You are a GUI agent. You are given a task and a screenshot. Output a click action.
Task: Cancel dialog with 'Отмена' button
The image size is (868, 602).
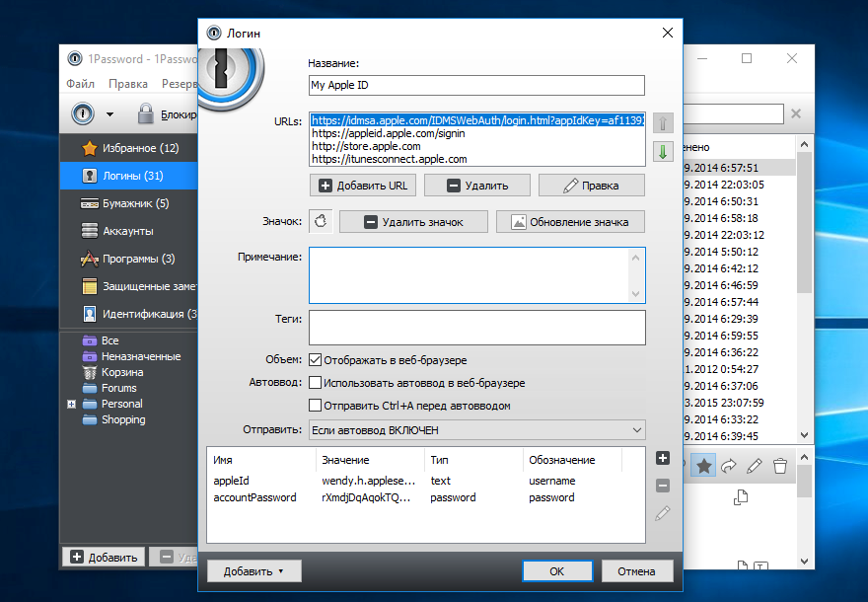pos(637,571)
